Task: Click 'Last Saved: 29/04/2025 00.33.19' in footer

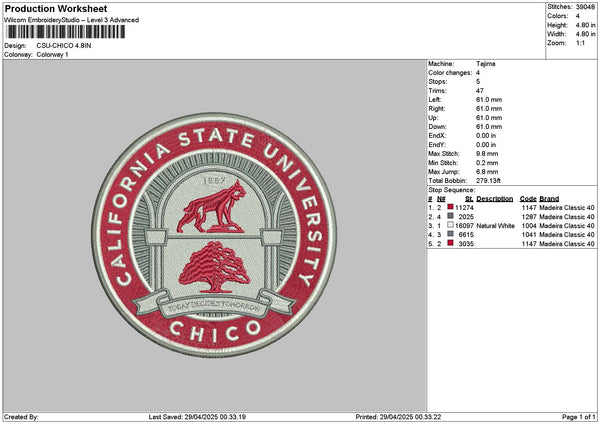Action: 197,417
